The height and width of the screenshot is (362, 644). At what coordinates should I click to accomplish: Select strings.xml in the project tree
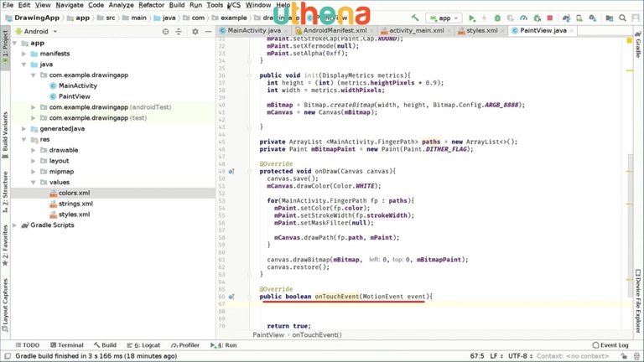click(75, 204)
